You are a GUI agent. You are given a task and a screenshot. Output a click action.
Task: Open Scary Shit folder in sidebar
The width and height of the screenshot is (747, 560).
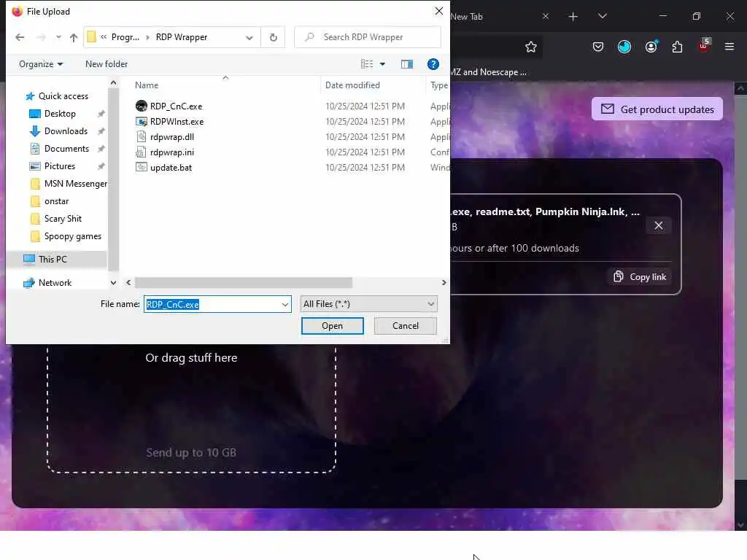(x=63, y=219)
